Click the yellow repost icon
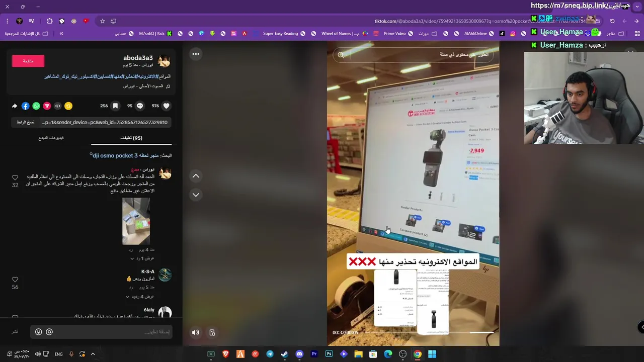This screenshot has height=362, width=644. click(68, 106)
